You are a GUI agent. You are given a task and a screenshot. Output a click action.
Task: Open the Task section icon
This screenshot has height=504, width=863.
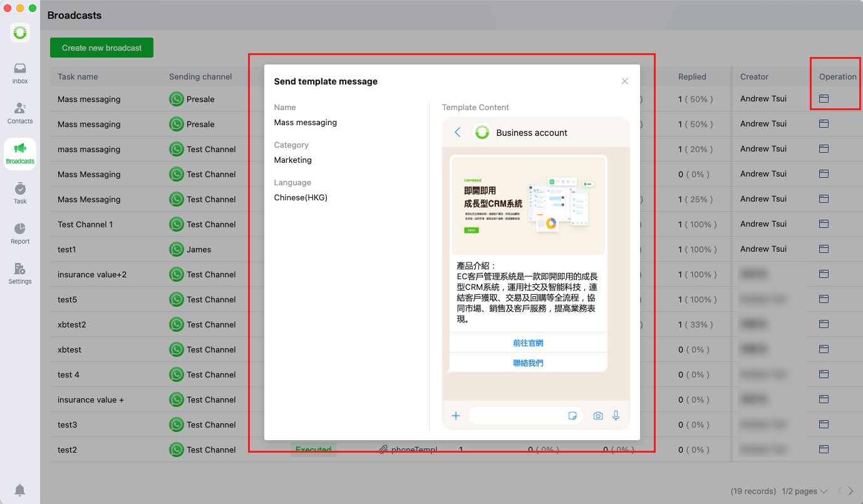(x=20, y=193)
